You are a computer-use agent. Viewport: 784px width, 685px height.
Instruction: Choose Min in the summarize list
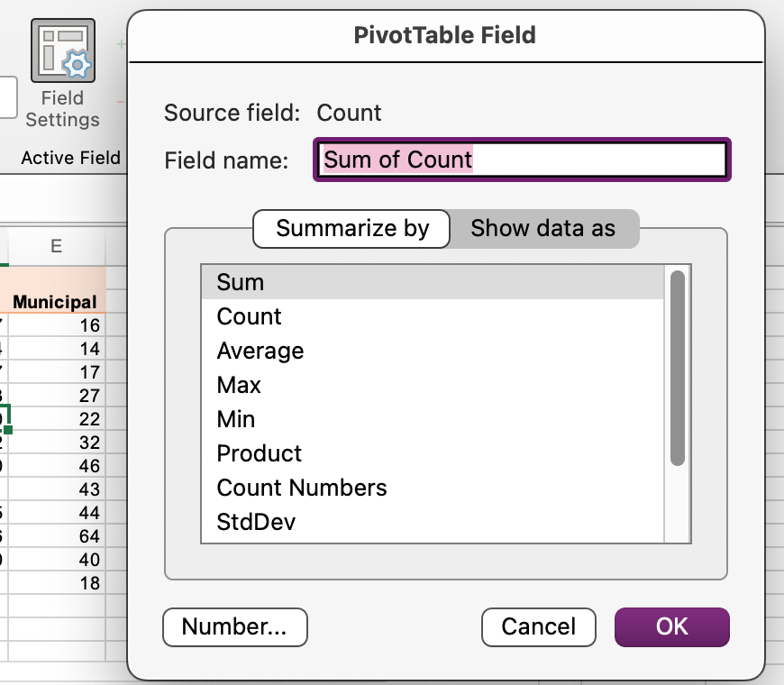click(x=433, y=419)
